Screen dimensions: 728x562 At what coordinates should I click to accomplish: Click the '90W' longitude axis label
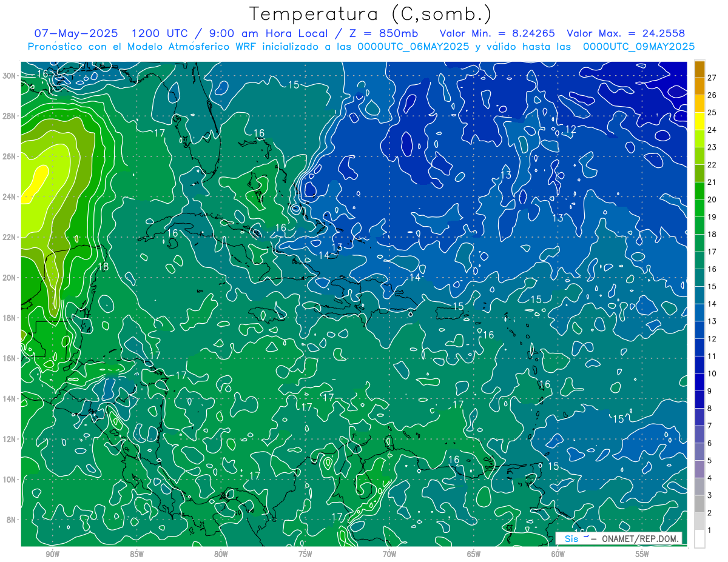coord(52,554)
